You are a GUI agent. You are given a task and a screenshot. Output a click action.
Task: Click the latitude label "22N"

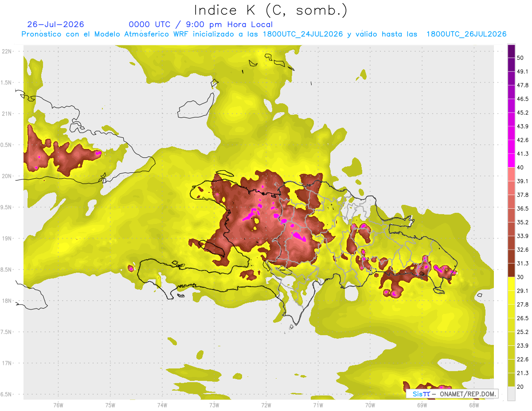(7, 51)
